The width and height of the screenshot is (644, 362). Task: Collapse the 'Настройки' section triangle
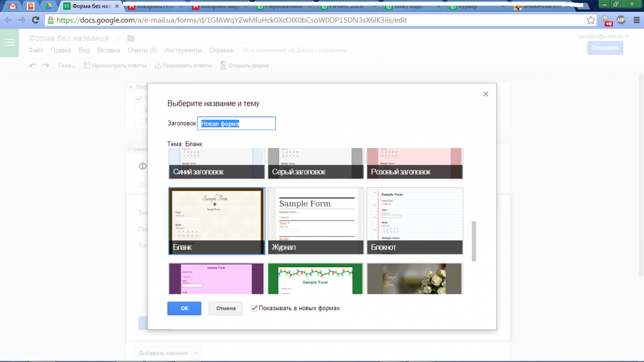pos(131,86)
